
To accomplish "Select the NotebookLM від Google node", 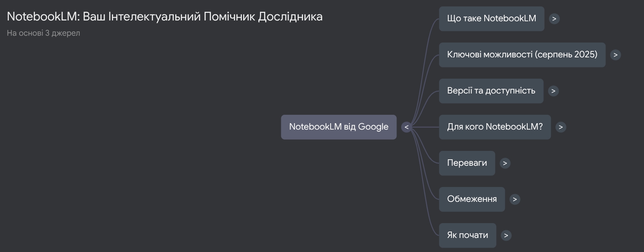I will point(339,127).
